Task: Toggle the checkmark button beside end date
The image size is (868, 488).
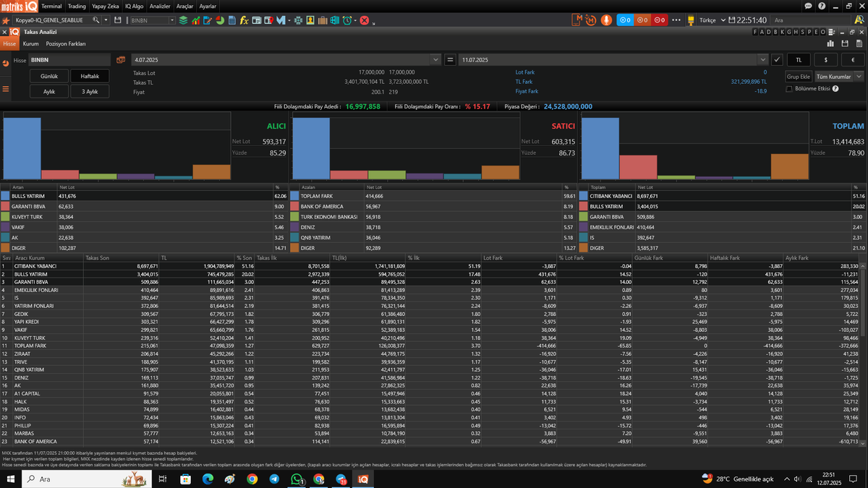Action: click(777, 59)
